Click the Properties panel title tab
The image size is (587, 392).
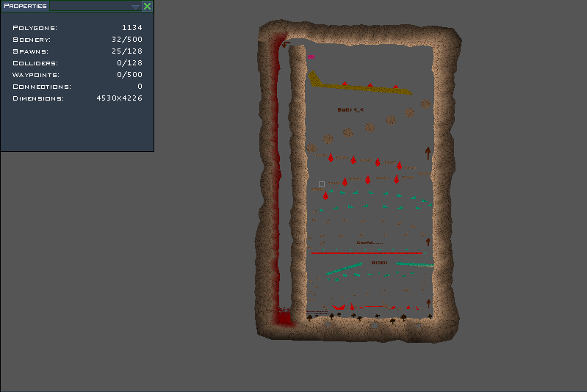click(25, 6)
